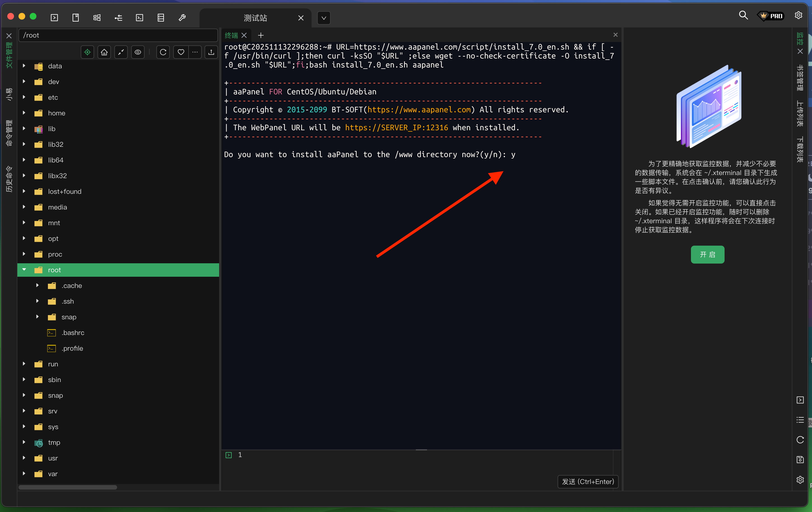Image resolution: width=812 pixels, height=512 pixels.
Task: Click the upload icon in file toolbar
Action: pos(211,52)
